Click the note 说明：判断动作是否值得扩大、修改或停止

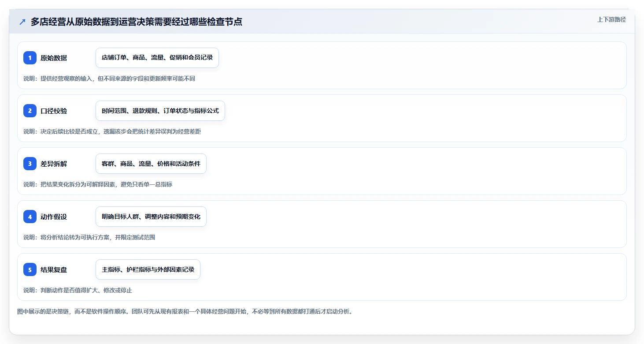pyautogui.click(x=78, y=290)
